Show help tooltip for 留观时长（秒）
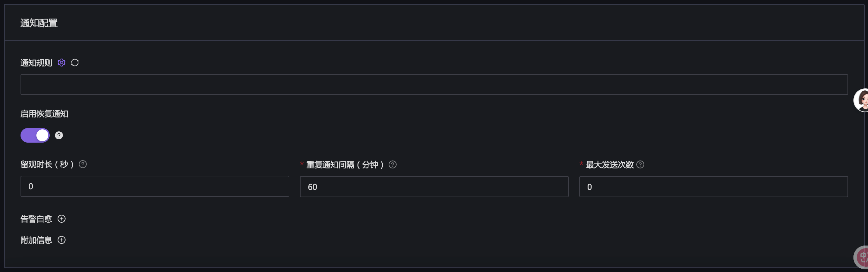Image resolution: width=868 pixels, height=272 pixels. pyautogui.click(x=82, y=164)
